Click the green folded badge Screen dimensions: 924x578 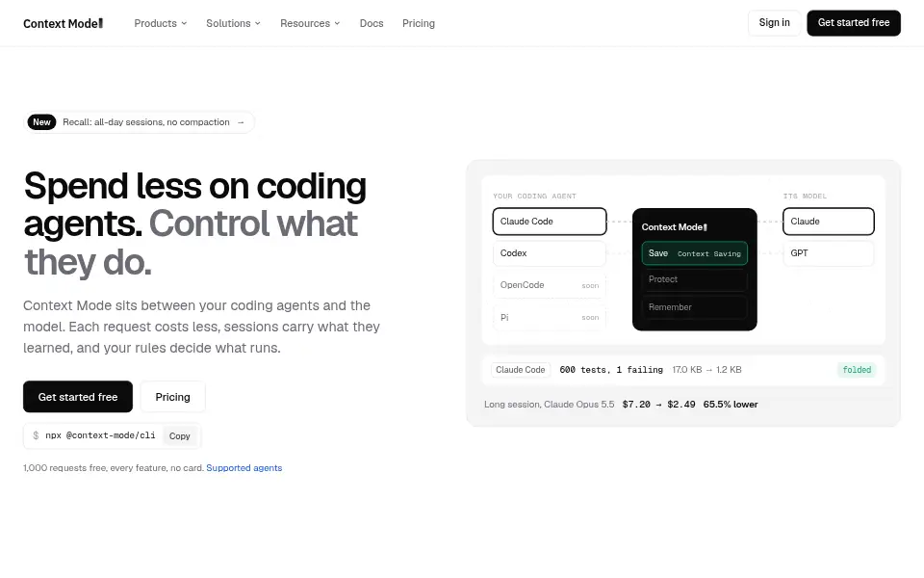(857, 370)
